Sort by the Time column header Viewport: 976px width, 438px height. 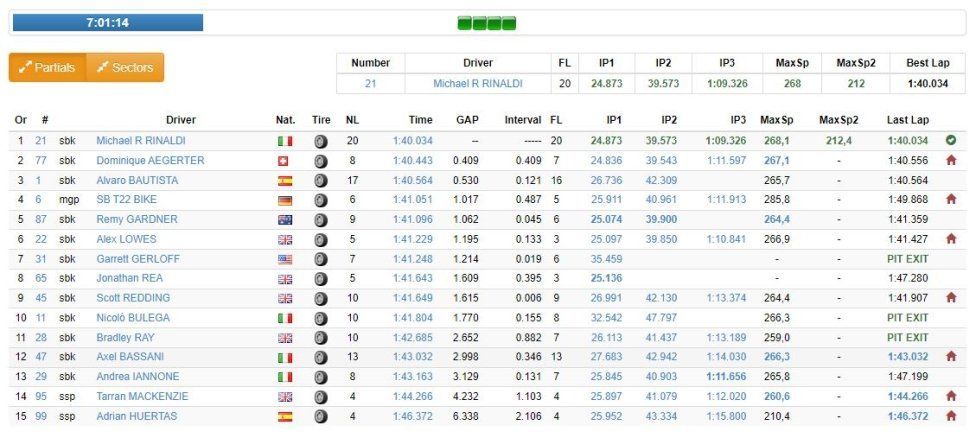coord(420,120)
